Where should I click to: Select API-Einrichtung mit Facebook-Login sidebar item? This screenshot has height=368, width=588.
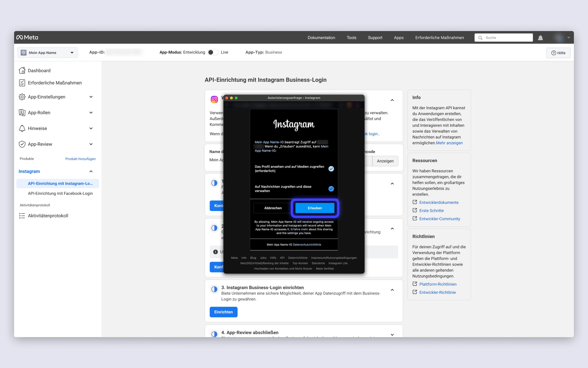point(60,193)
